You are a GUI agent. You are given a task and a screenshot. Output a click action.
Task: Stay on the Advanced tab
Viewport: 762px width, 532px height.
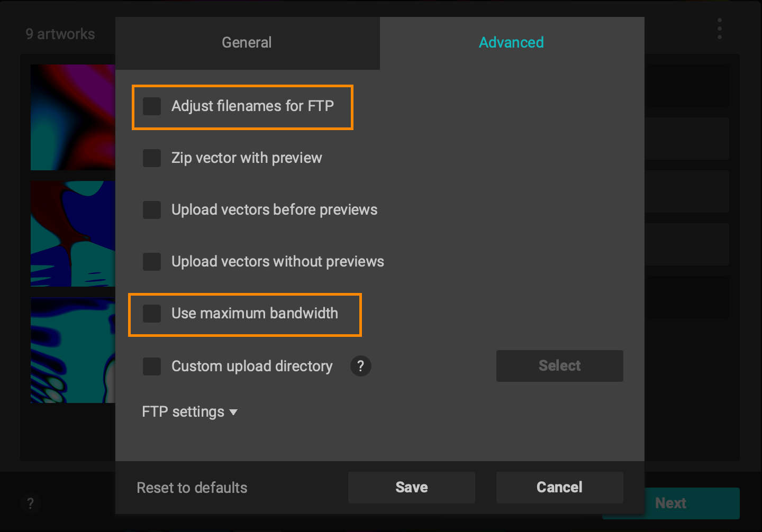(x=511, y=42)
